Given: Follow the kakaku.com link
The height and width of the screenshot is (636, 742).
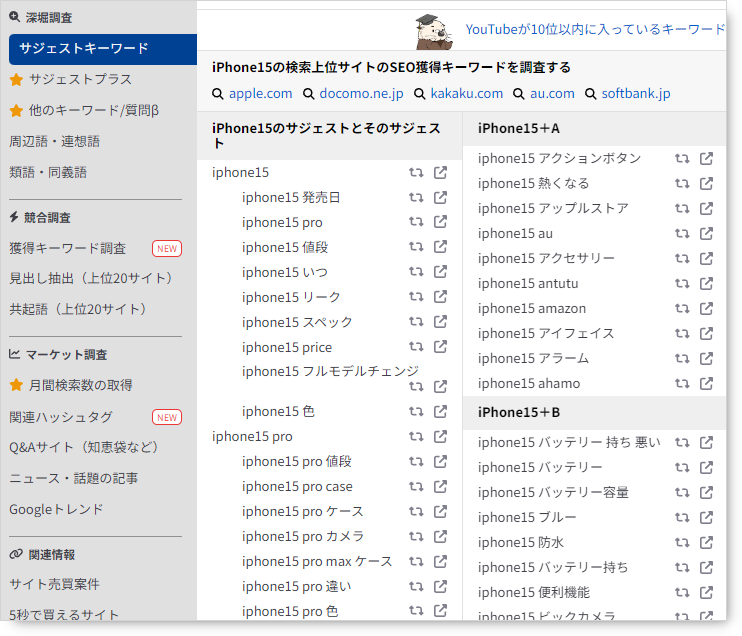Looking at the screenshot, I should 467,94.
